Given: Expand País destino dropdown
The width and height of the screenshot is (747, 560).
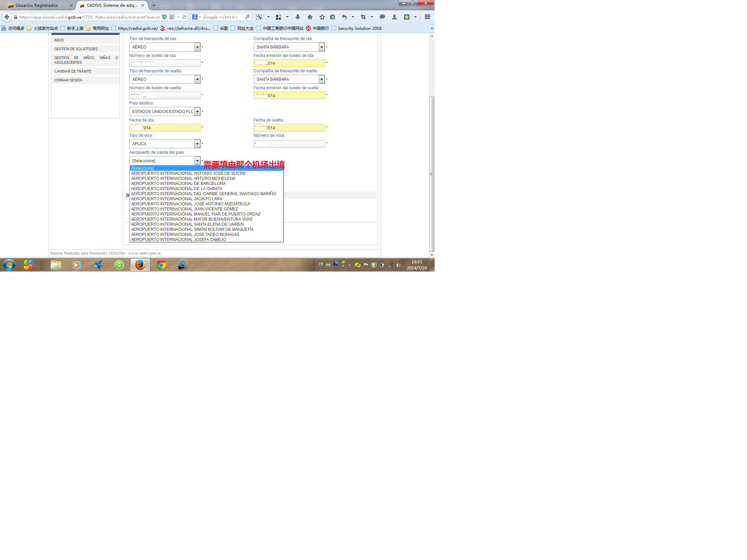Looking at the screenshot, I should [x=197, y=112].
